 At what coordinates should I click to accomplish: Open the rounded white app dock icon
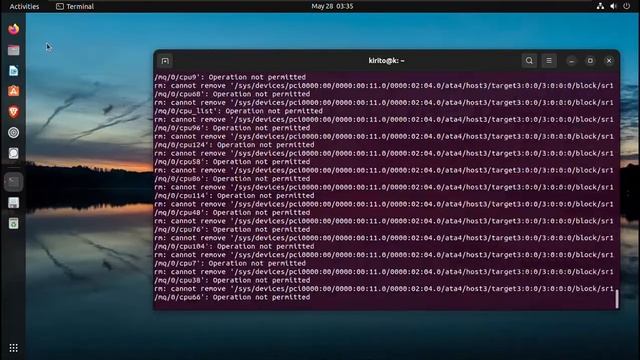(x=13, y=153)
